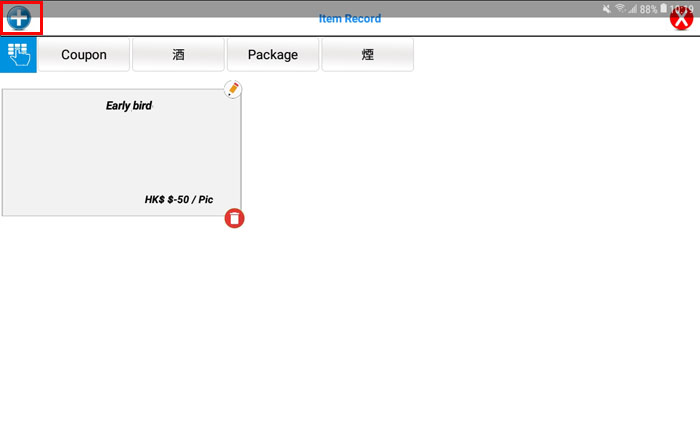
Task: Edit Early bird item with pencil icon
Action: 233,89
